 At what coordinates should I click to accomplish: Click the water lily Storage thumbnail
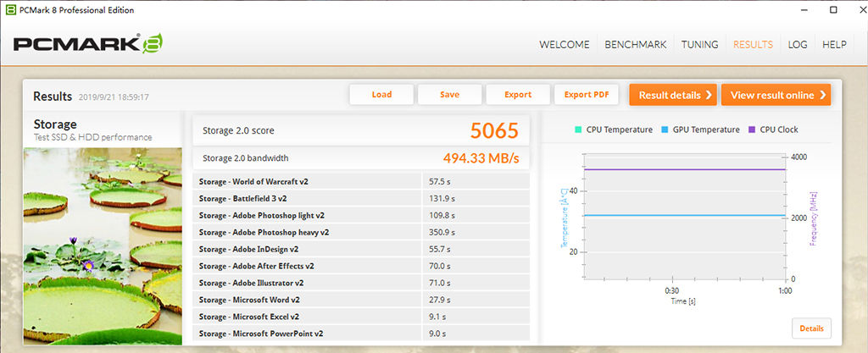103,245
